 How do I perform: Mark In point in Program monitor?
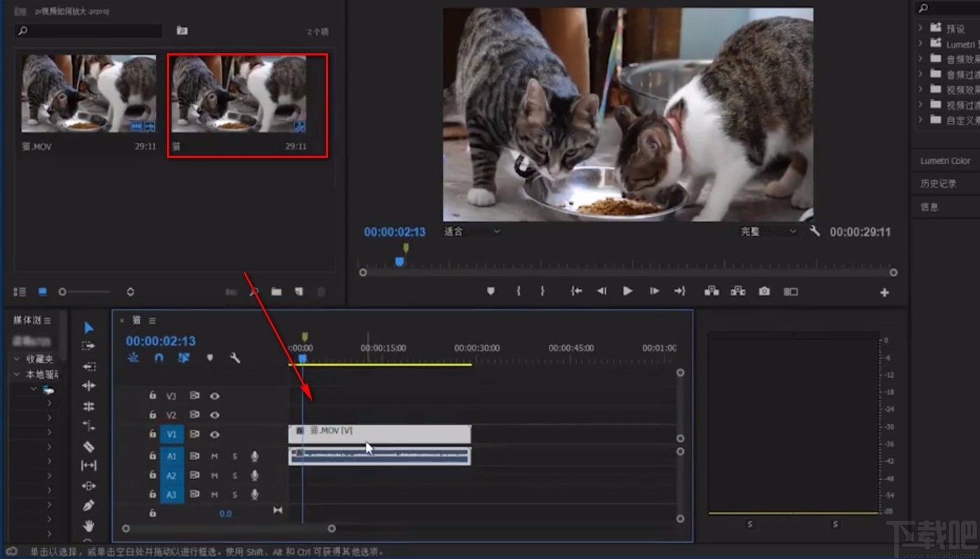tap(519, 291)
